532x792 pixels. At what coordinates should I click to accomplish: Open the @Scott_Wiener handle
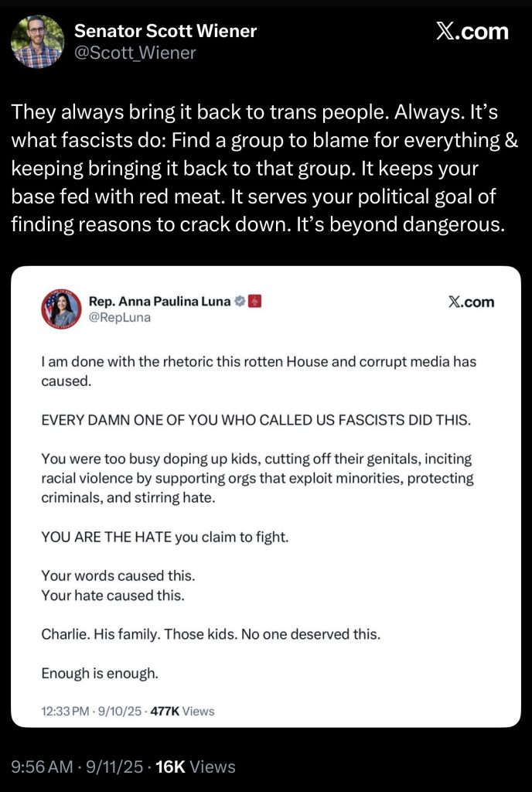click(x=135, y=53)
